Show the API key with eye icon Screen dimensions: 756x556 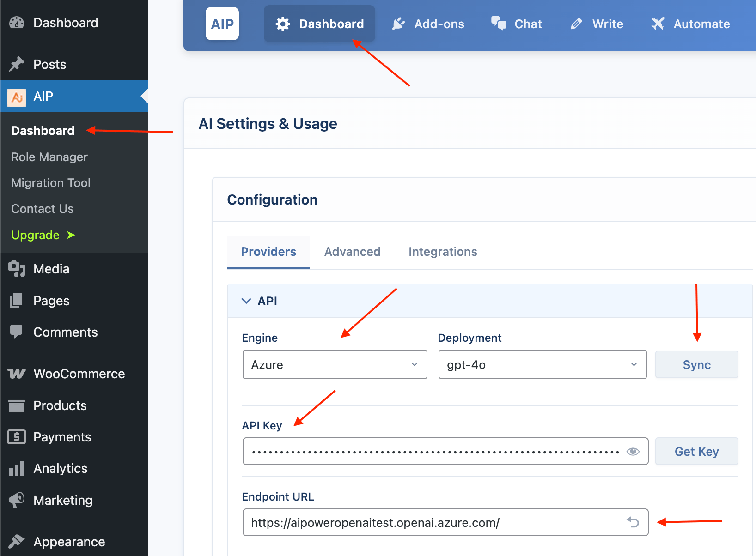(633, 451)
